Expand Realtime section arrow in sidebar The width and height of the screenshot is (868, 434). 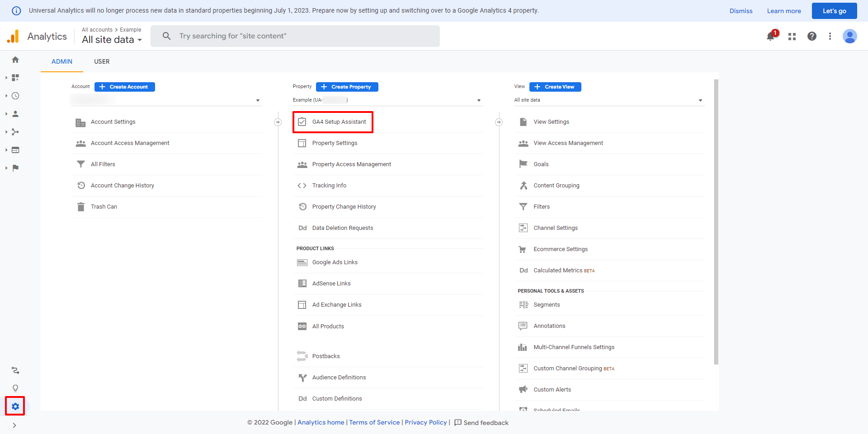[x=6, y=96]
